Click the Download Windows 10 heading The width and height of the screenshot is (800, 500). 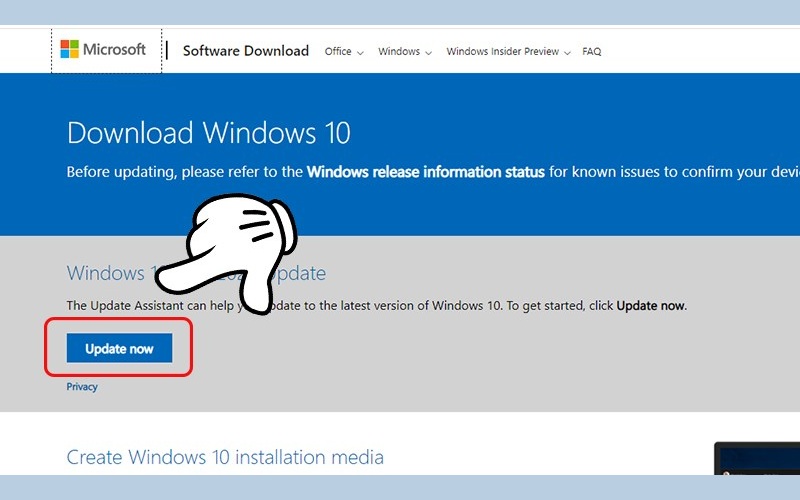pyautogui.click(x=209, y=133)
